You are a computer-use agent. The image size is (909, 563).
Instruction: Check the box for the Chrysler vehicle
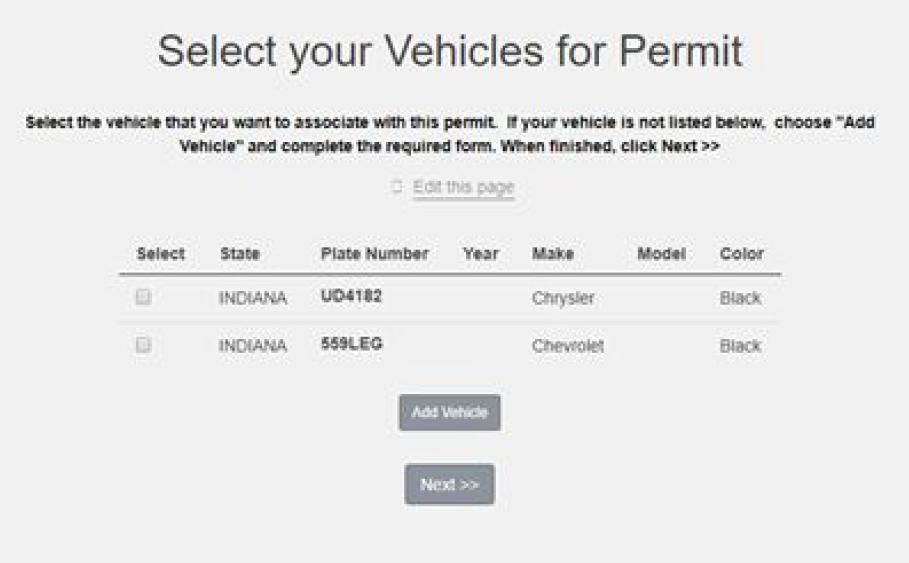tap(143, 297)
